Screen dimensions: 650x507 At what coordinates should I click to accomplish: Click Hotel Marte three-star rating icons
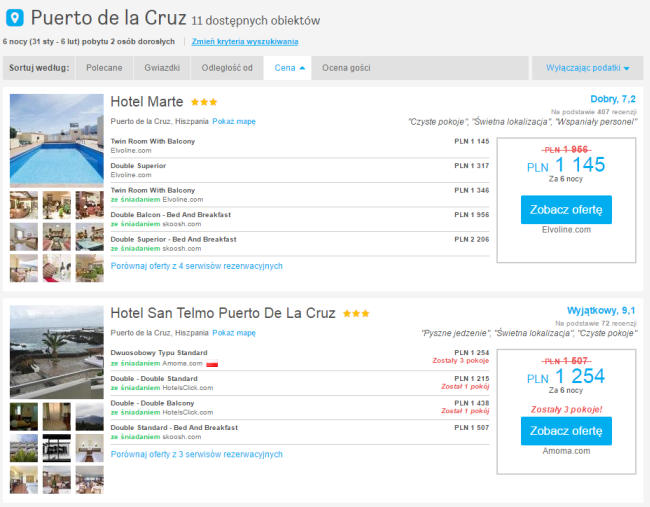pos(204,102)
